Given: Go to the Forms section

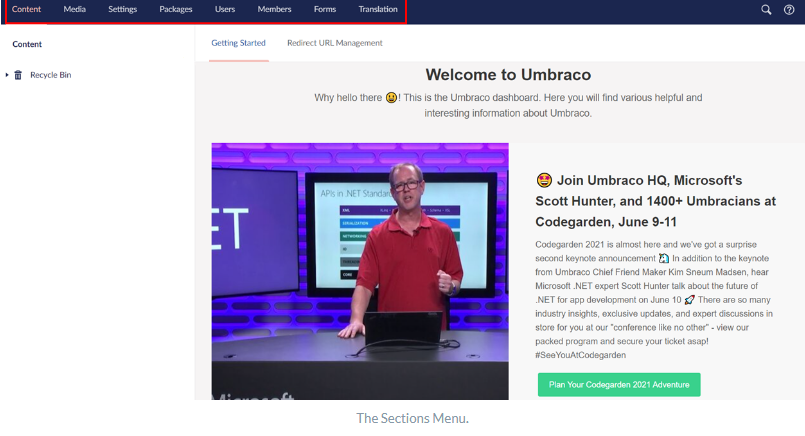Looking at the screenshot, I should pyautogui.click(x=325, y=9).
